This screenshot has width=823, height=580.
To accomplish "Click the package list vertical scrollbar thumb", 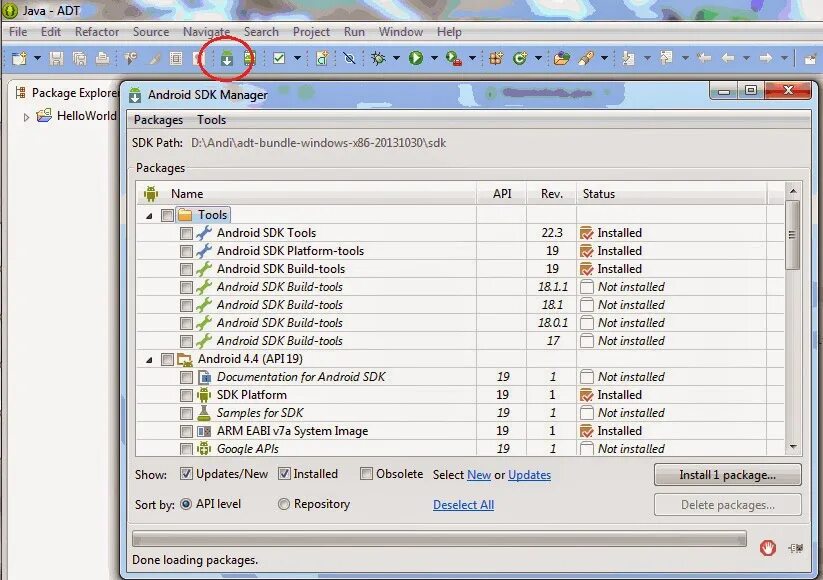I will pyautogui.click(x=793, y=235).
